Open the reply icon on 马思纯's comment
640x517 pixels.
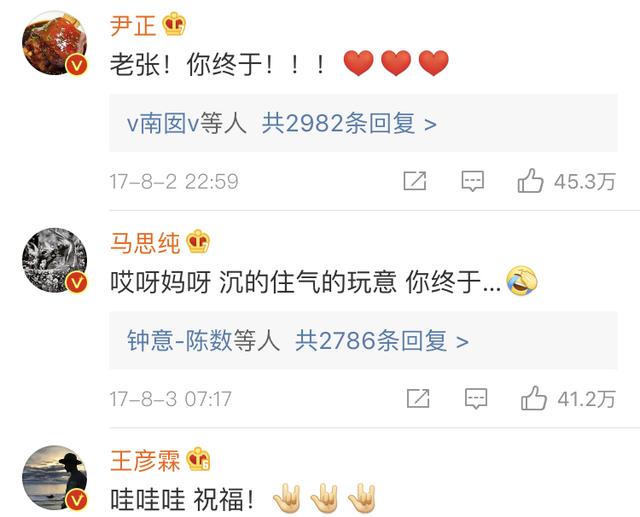click(x=476, y=399)
